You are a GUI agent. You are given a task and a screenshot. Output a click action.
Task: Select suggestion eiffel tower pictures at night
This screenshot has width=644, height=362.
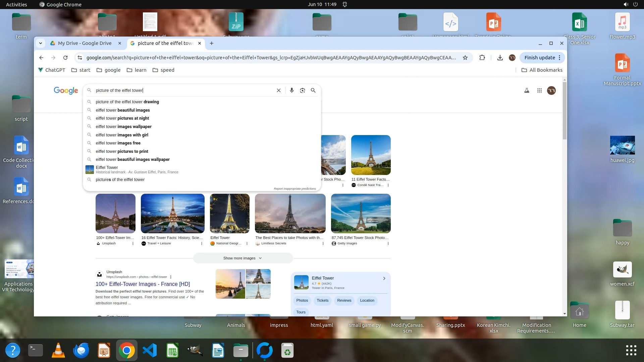pos(122,118)
